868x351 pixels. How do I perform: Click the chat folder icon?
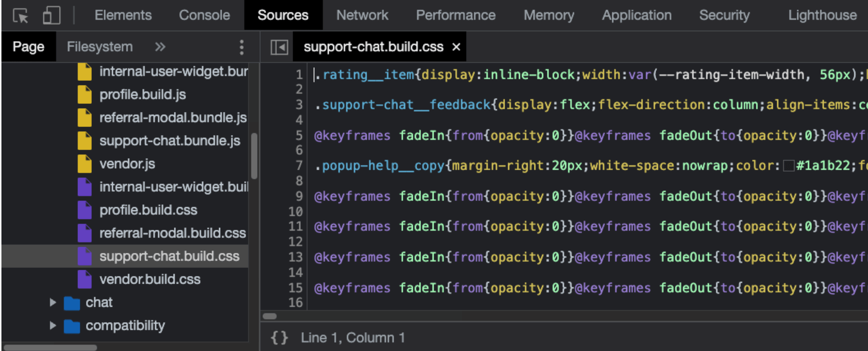[72, 303]
